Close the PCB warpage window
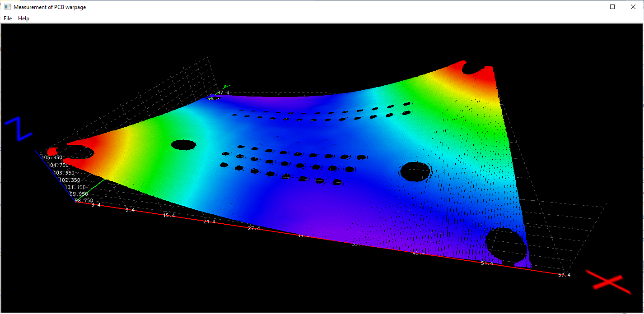This screenshot has width=644, height=314. click(x=633, y=7)
